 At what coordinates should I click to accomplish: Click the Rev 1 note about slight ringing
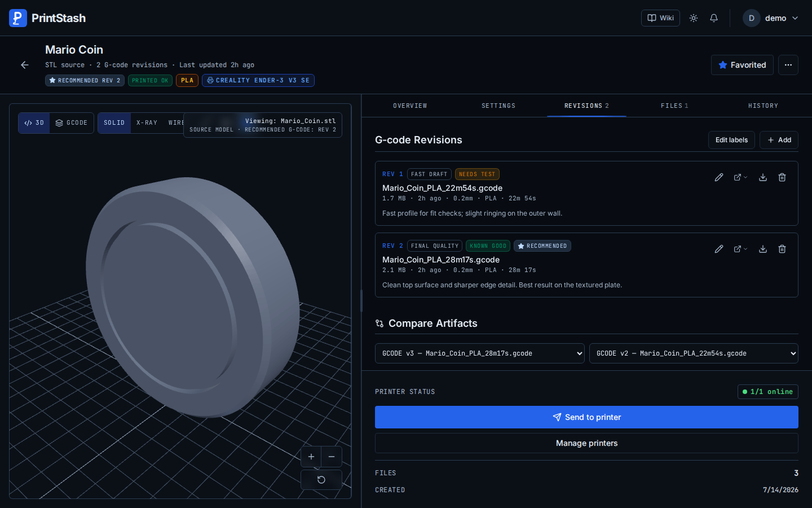(x=472, y=213)
